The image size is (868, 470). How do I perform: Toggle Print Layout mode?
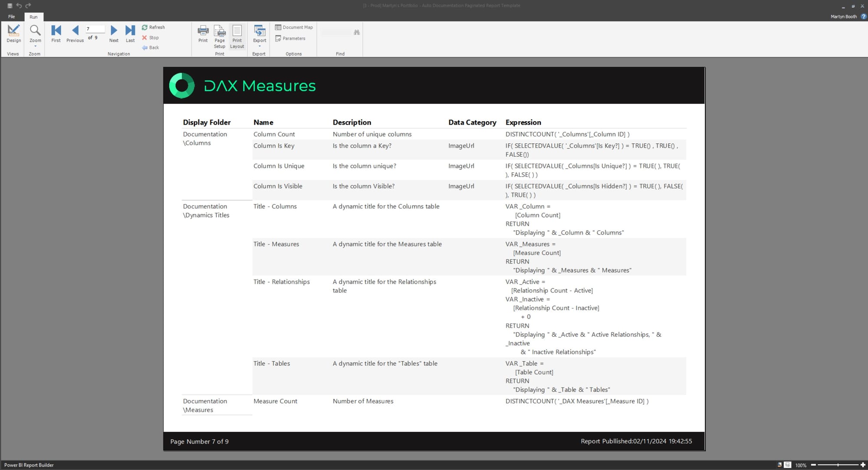(237, 36)
